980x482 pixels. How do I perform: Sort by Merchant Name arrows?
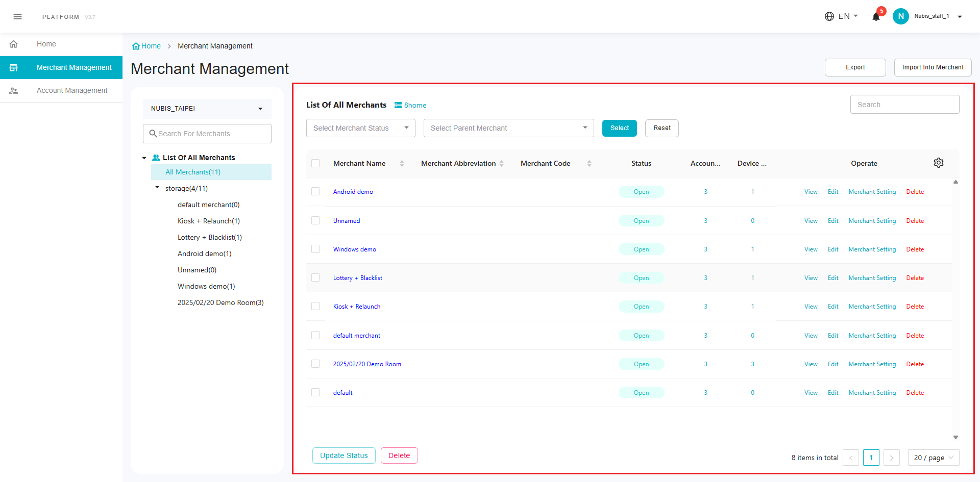click(x=402, y=164)
